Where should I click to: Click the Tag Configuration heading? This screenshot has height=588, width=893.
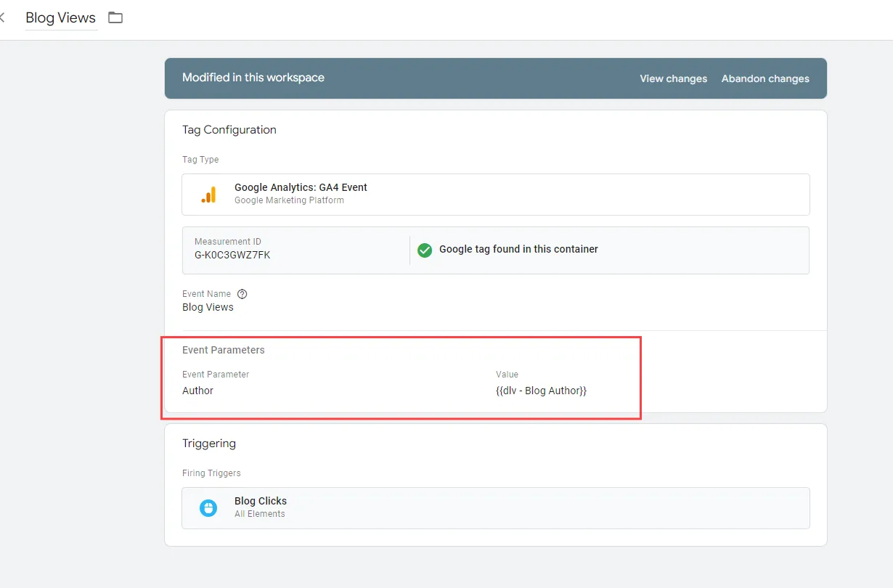229,130
